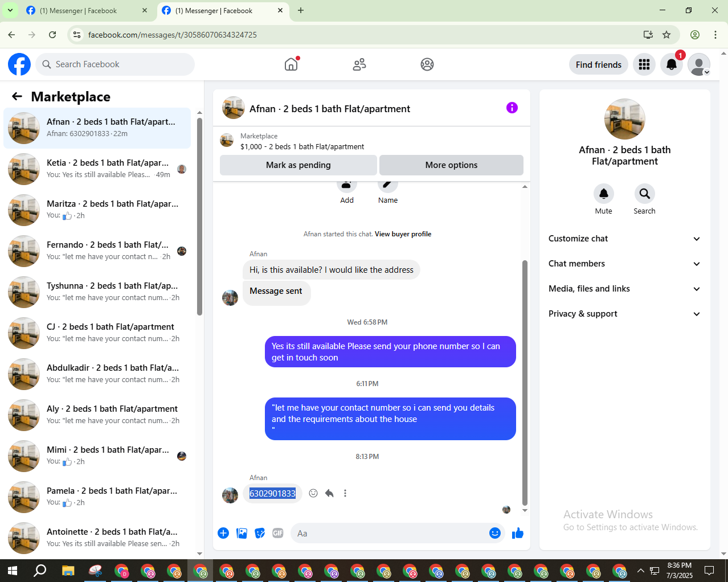Open the Windows Start menu

pyautogui.click(x=13, y=570)
